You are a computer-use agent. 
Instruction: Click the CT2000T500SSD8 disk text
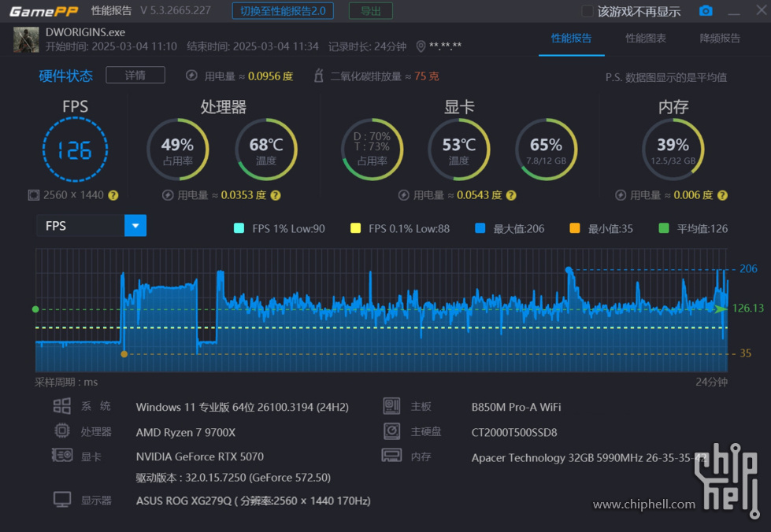tap(514, 432)
